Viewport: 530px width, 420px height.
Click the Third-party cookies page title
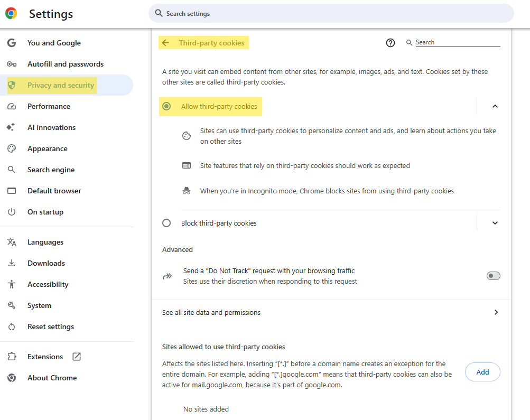(x=211, y=43)
